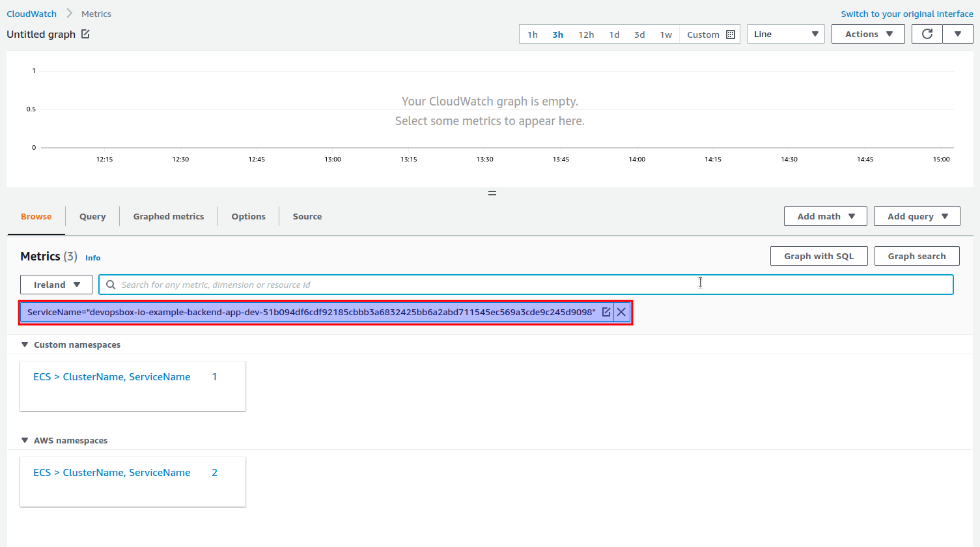The width and height of the screenshot is (980, 547).
Task: Edit the ServiceName filter using its pencil icon
Action: point(606,312)
